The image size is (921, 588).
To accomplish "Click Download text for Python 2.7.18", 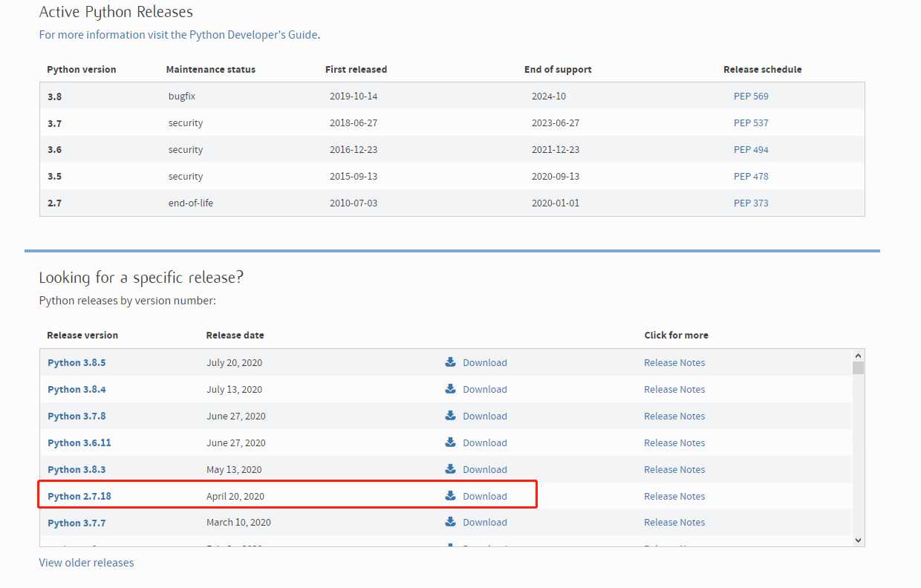I will click(x=485, y=497).
